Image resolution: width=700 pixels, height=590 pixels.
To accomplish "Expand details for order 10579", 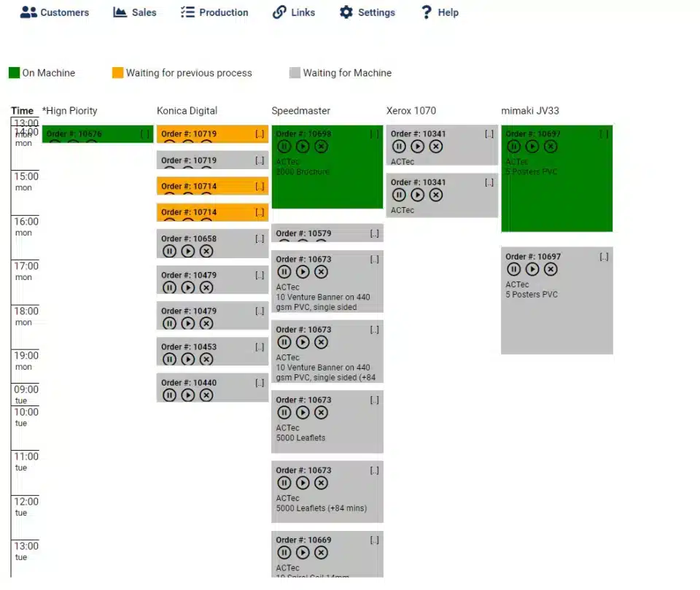I will click(375, 233).
